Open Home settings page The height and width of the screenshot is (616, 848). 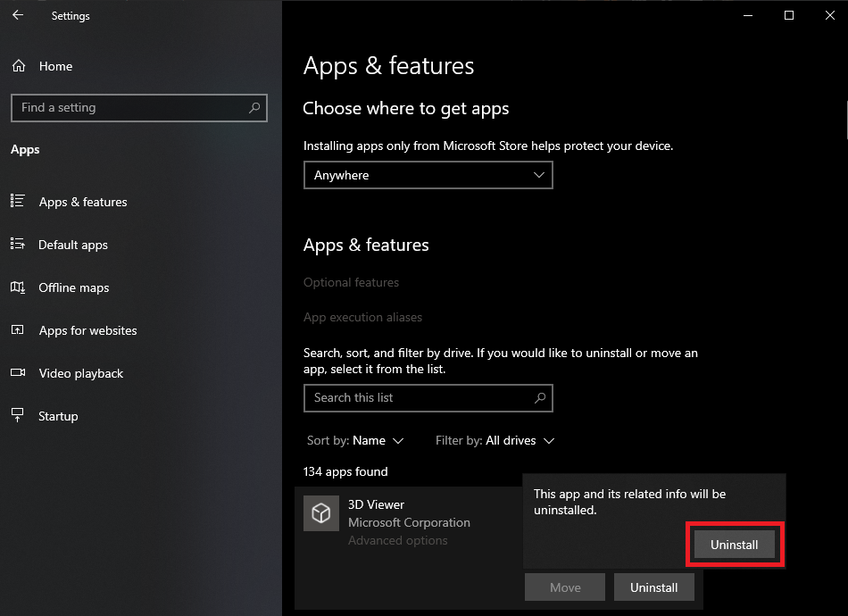tap(55, 66)
